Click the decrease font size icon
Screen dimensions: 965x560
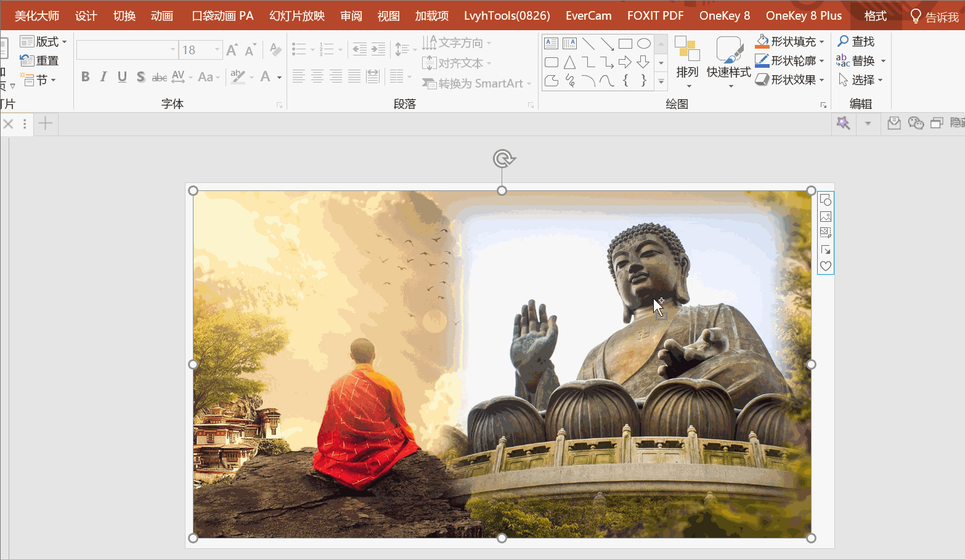[250, 50]
